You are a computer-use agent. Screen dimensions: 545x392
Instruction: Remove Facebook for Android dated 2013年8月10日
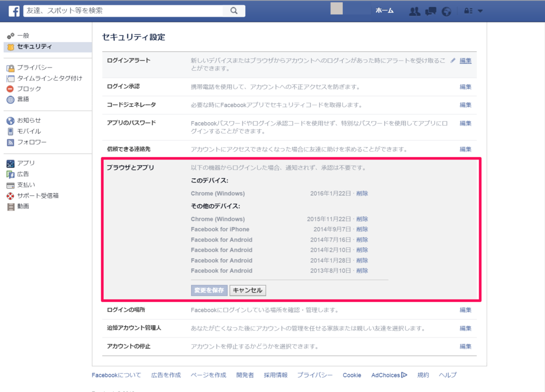[x=362, y=271]
